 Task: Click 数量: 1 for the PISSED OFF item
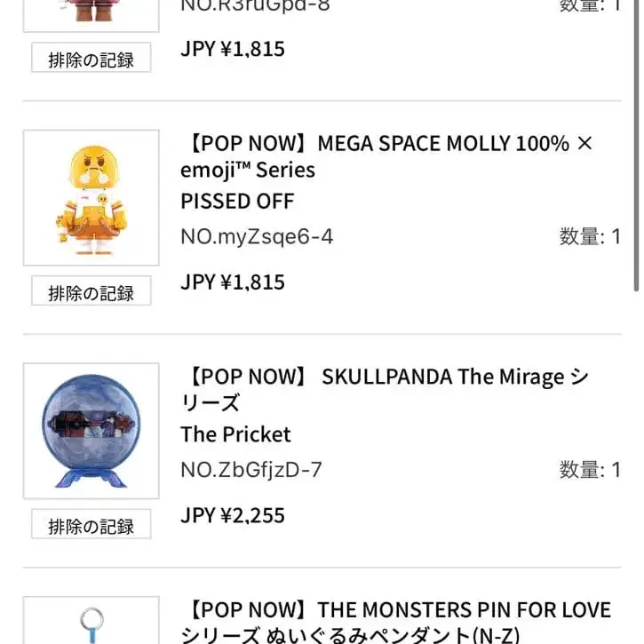pyautogui.click(x=589, y=236)
